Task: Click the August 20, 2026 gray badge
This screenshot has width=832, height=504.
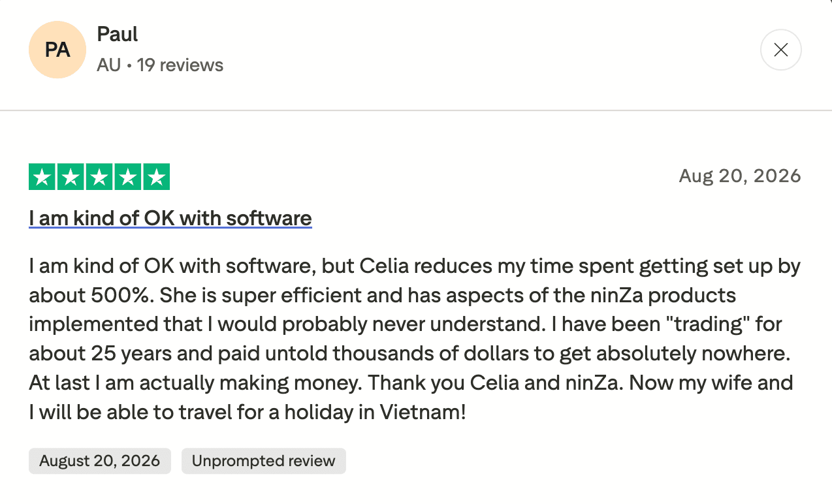Action: pyautogui.click(x=100, y=461)
